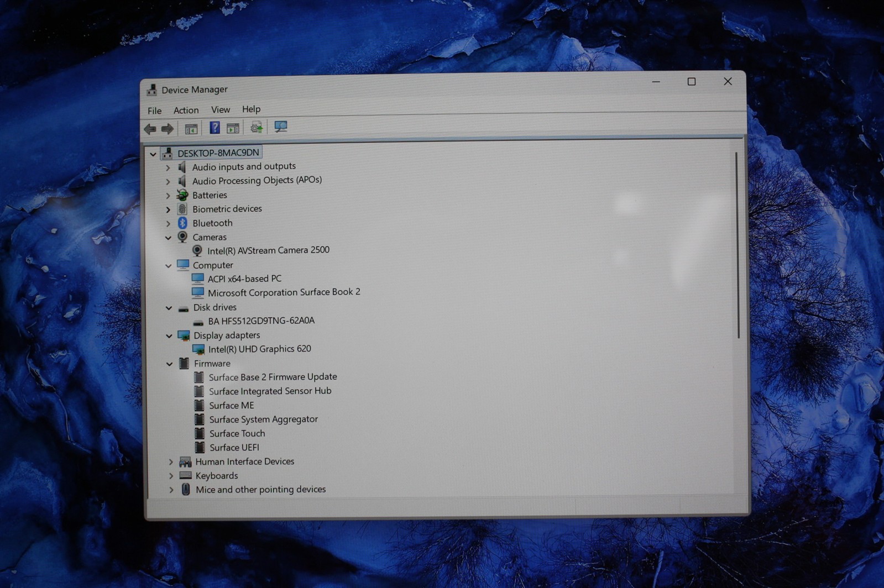Click the vertical scrollbar thumb
884x588 pixels.
point(737,245)
